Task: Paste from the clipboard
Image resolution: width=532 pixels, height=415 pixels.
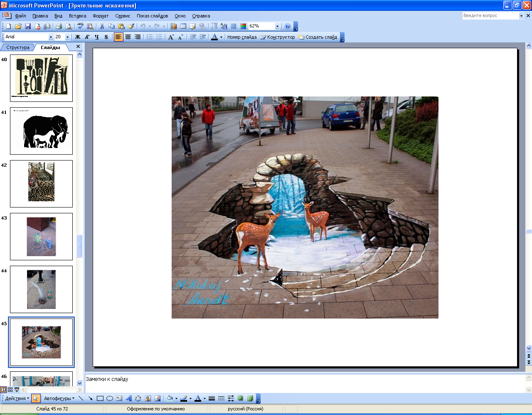Action: click(x=121, y=26)
